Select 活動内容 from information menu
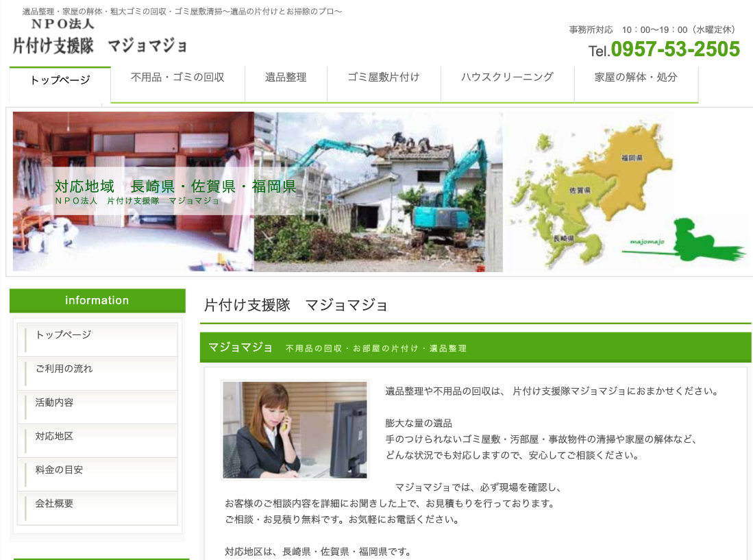The image size is (753, 560). pos(54,402)
